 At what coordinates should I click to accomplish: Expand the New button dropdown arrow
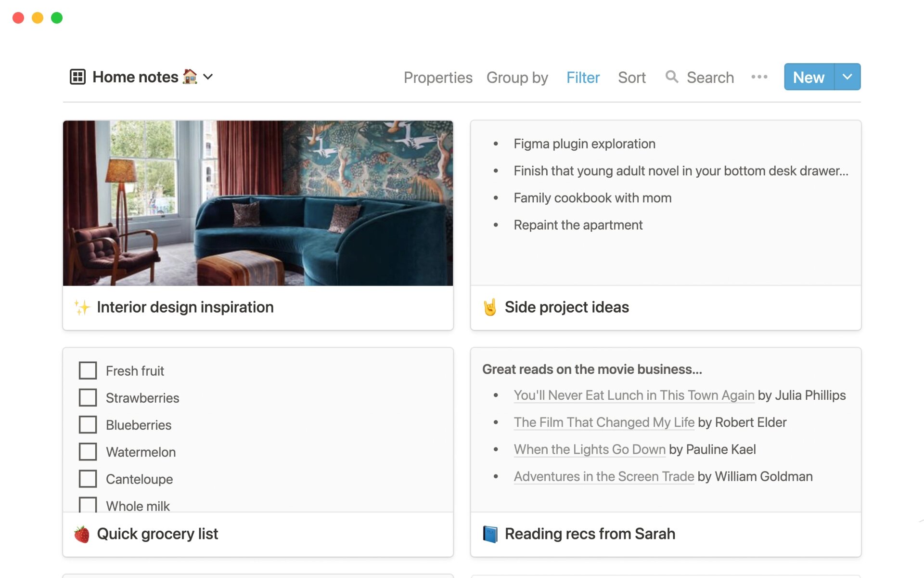point(847,77)
